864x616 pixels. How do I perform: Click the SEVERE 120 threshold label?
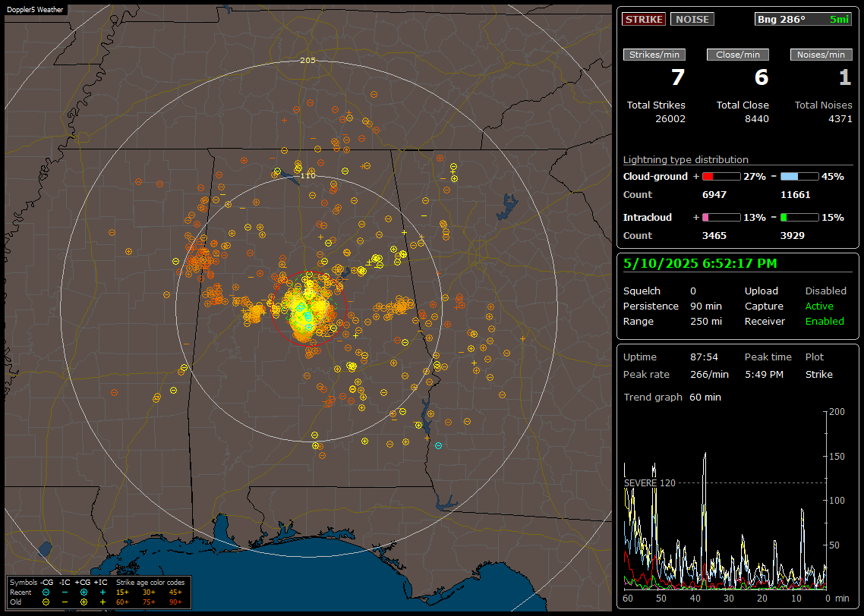pos(649,483)
